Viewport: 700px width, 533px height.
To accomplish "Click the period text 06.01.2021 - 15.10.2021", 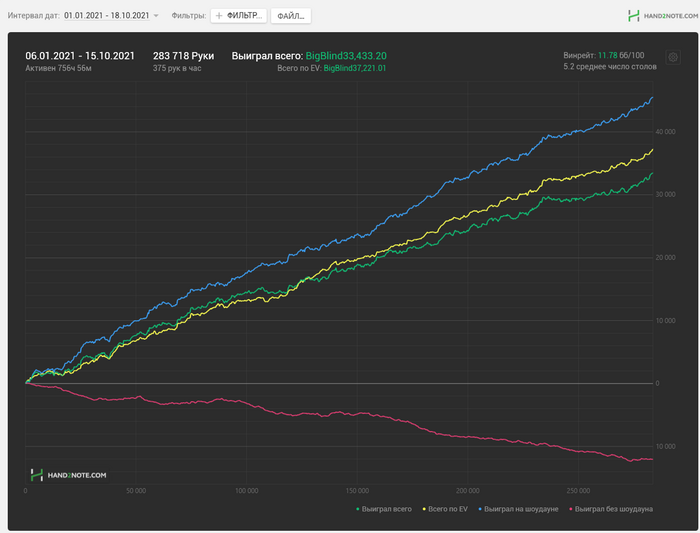I will [80, 56].
